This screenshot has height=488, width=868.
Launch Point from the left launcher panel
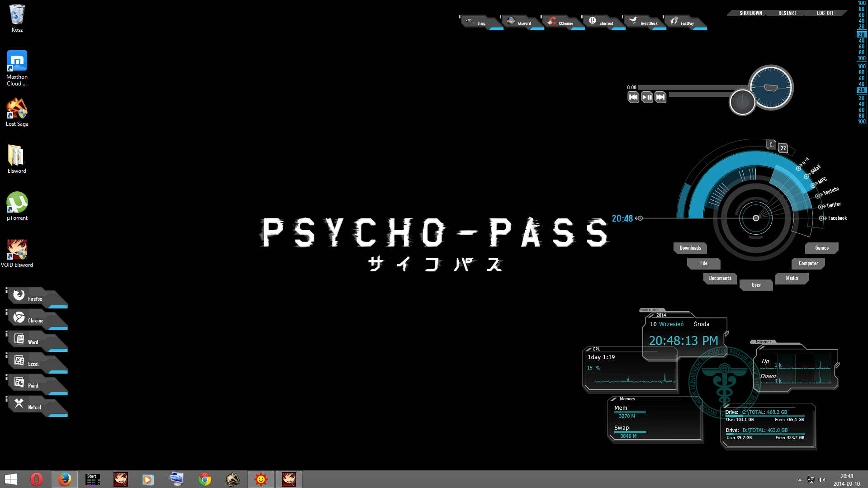pos(37,385)
